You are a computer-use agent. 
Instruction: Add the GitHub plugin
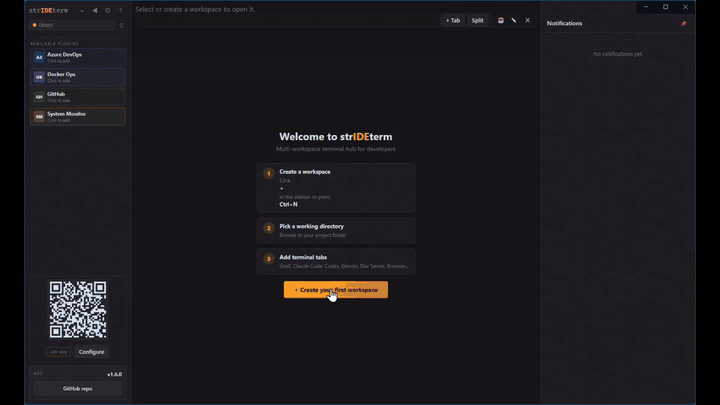78,96
